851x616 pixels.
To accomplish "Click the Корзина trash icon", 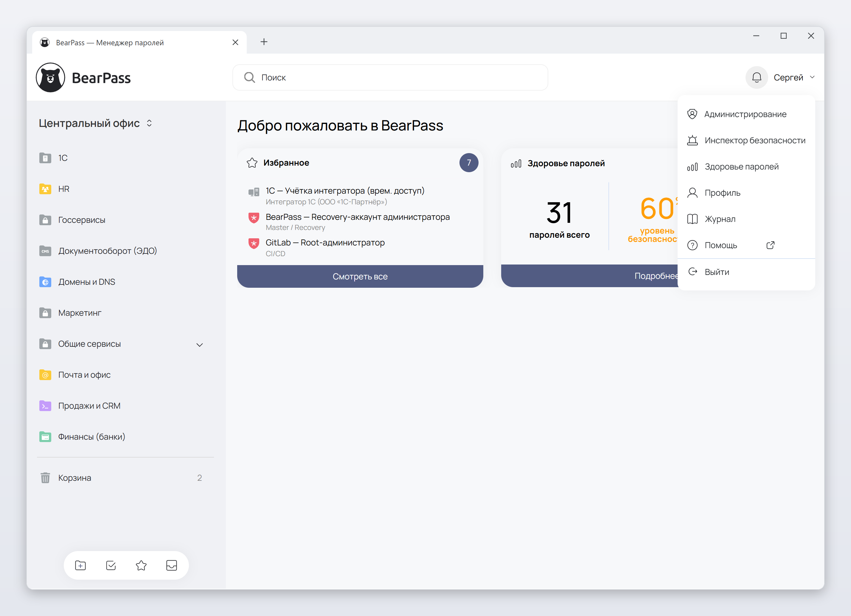I will click(45, 477).
